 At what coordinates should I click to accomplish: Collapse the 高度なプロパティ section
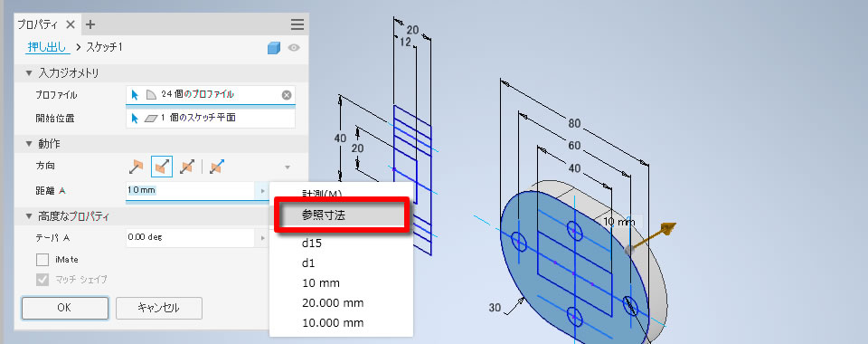[29, 216]
